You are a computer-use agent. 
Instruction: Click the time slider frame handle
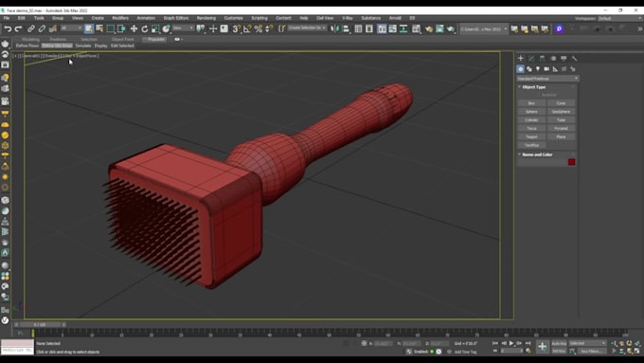[x=40, y=325]
